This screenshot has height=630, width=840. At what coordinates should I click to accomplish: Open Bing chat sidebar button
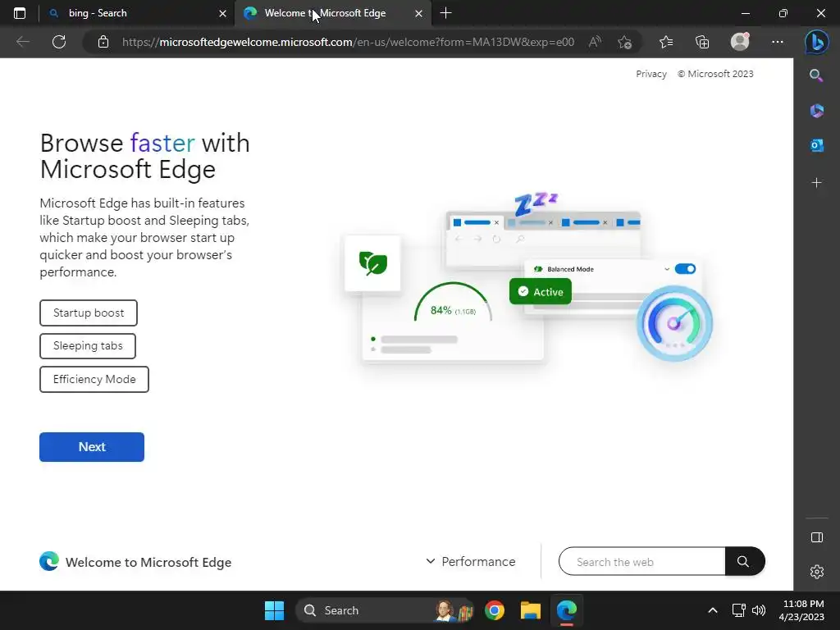(816, 42)
